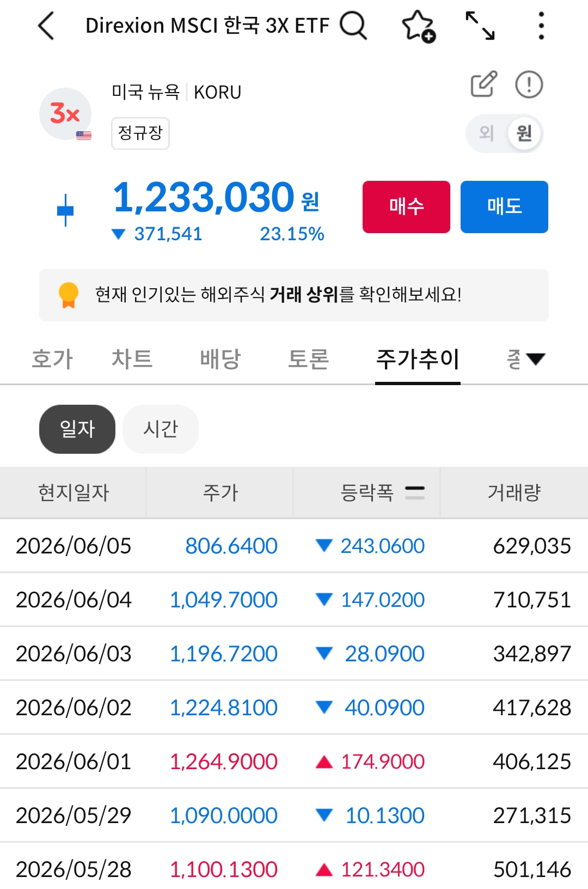Tap price 1,100.1300

pos(224,869)
